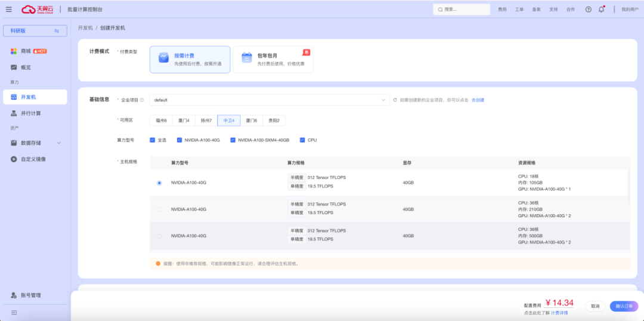Image resolution: width=644 pixels, height=321 pixels.
Task: Follow the 去创建 link
Action: tap(478, 100)
